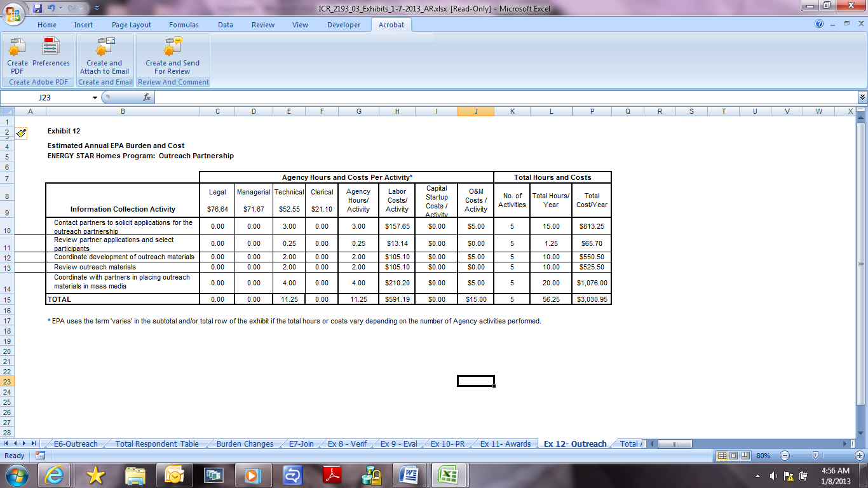Save the workbook from Quick Access Toolbar
Viewport: 868px width, 488px height.
37,8
